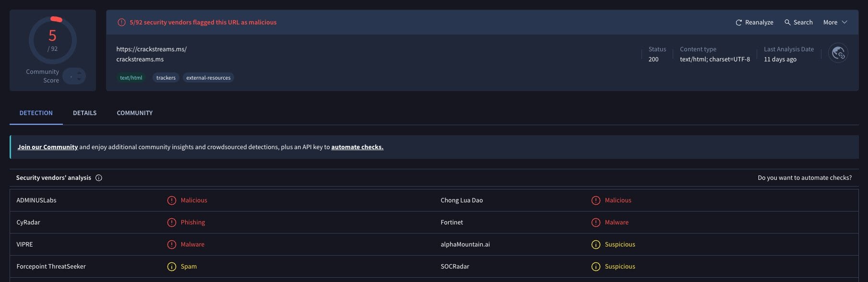Image resolution: width=868 pixels, height=282 pixels.
Task: Select the VIPRE vendor name
Action: coord(24,245)
